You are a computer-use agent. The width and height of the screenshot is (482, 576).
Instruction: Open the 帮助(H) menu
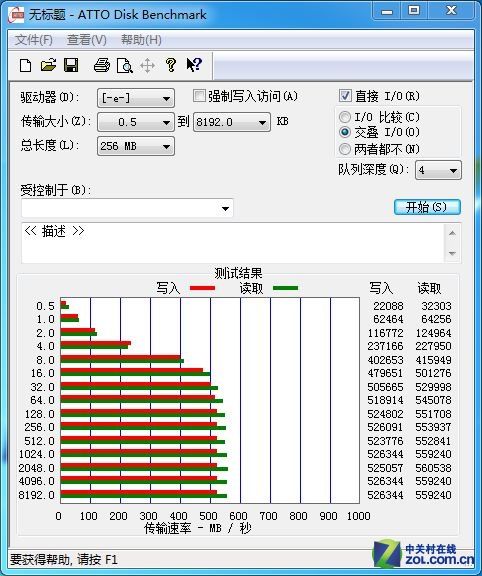click(x=141, y=40)
